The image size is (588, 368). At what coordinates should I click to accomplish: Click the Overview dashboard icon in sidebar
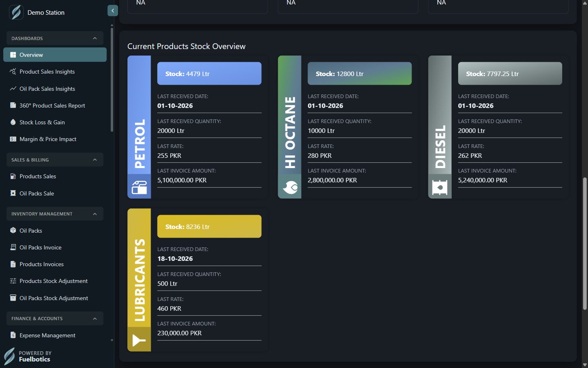13,55
